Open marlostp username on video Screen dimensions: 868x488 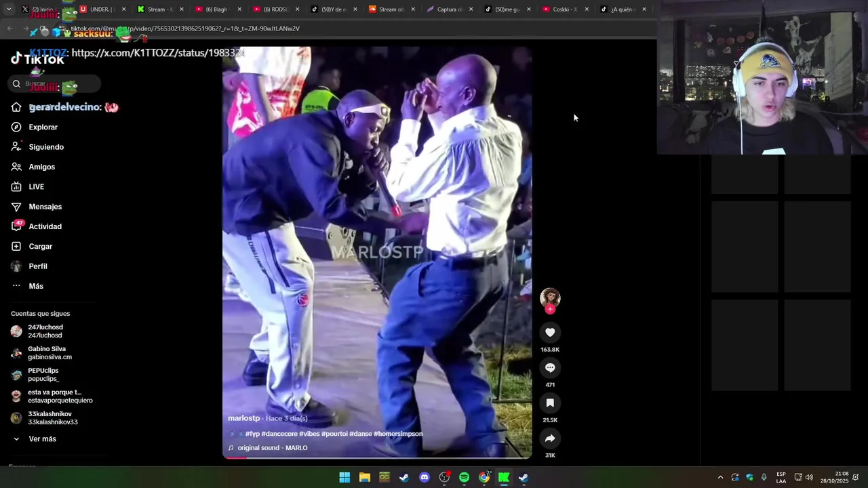[x=243, y=418]
